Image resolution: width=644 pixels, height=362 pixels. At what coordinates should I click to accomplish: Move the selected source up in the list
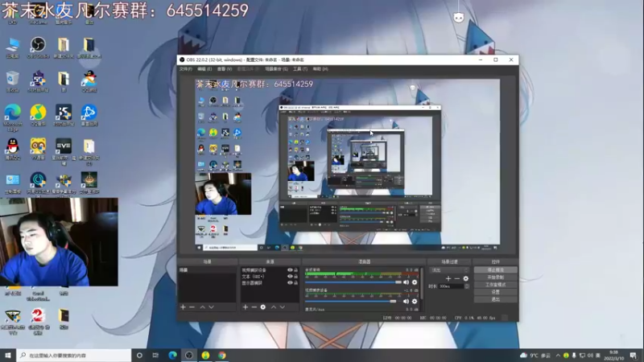[x=274, y=307]
